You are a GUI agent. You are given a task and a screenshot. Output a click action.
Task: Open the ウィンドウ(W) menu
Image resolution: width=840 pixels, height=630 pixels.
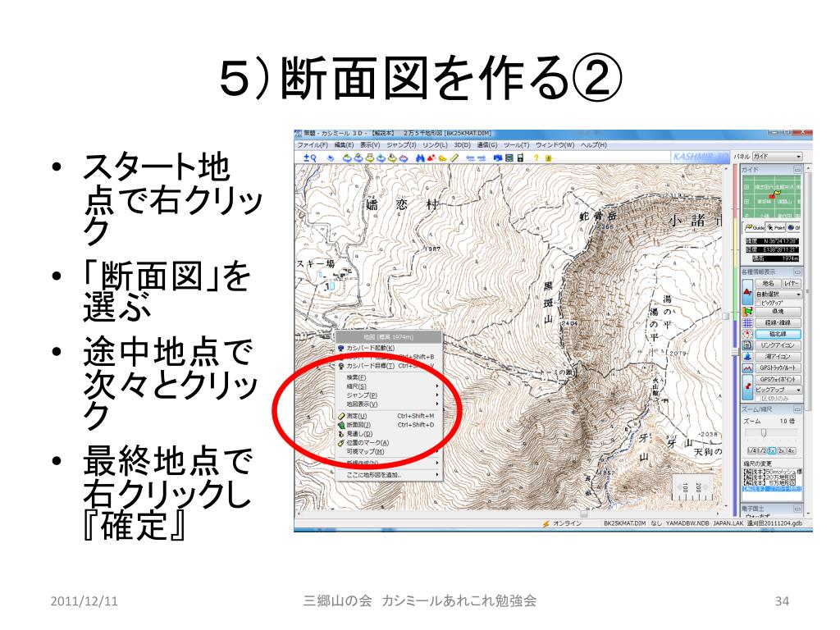click(555, 145)
